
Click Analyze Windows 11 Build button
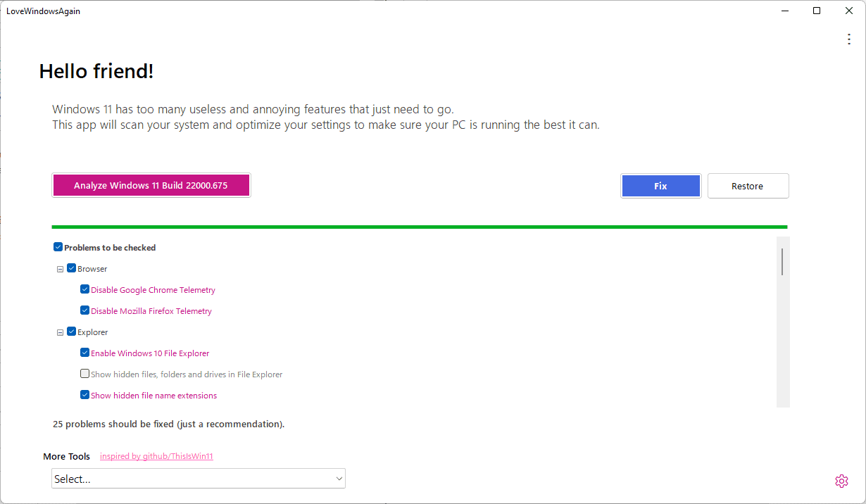pyautogui.click(x=151, y=184)
